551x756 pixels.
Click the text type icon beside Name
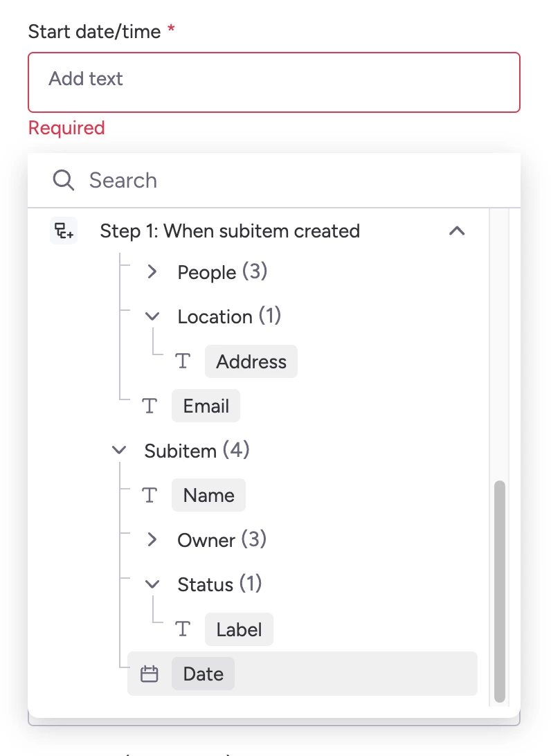(150, 496)
